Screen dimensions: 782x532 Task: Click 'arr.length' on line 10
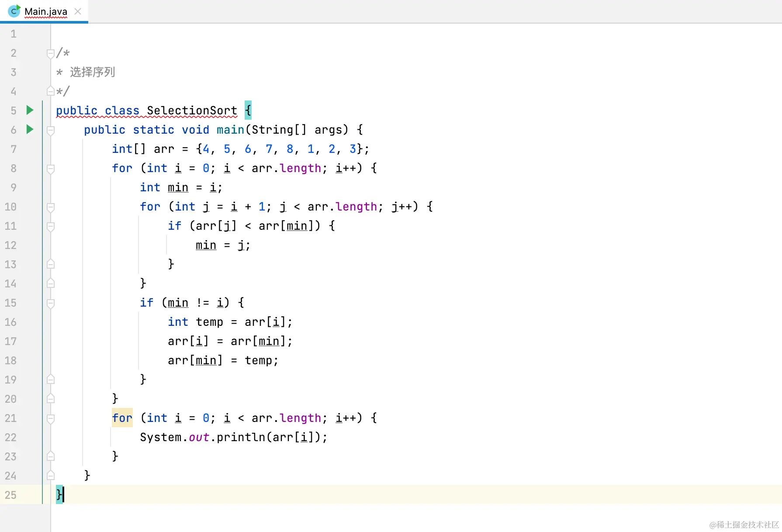tap(342, 207)
